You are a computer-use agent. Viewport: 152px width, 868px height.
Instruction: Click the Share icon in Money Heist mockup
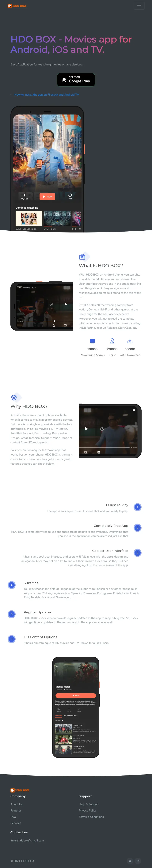79,709
